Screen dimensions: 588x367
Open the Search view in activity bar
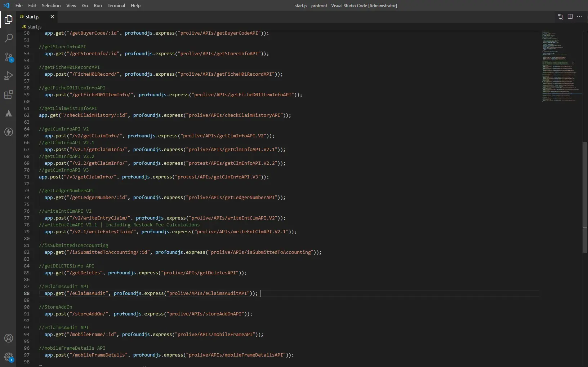(8, 38)
